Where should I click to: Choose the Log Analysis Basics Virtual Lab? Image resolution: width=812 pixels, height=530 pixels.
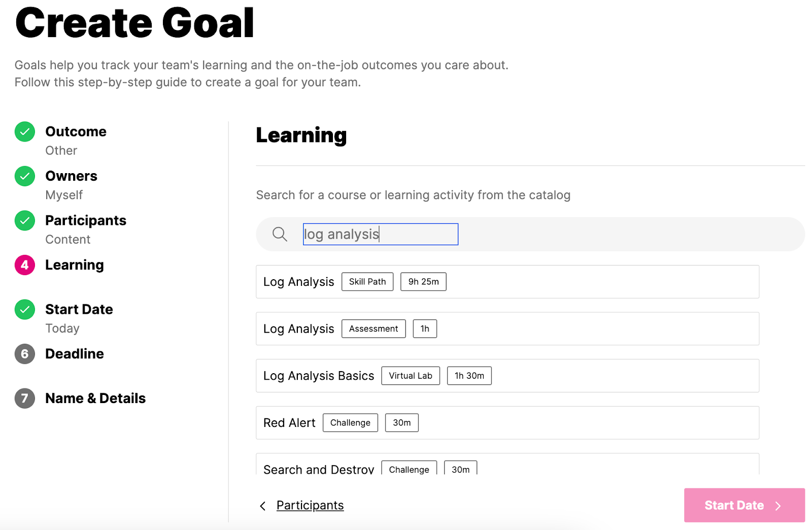pos(507,376)
